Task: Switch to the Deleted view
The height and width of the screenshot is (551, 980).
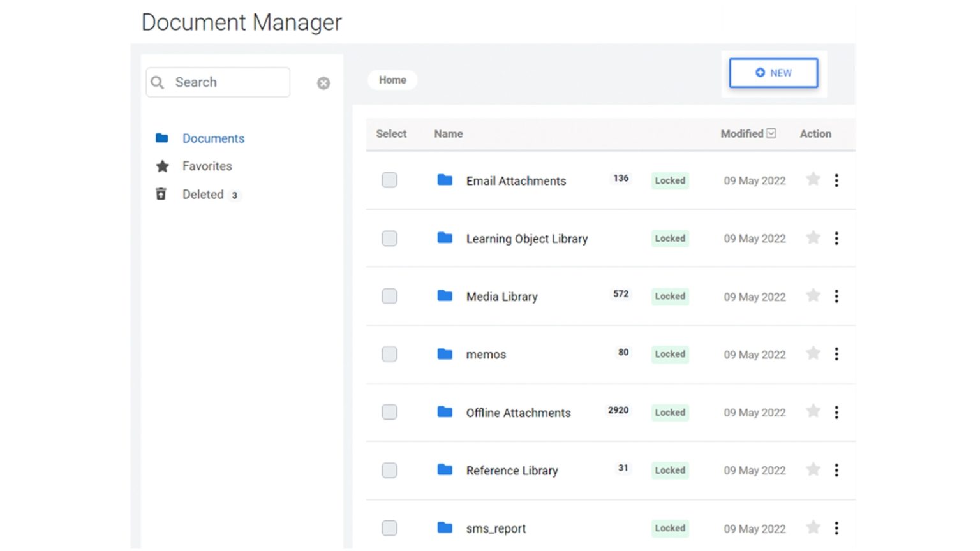Action: pos(202,194)
